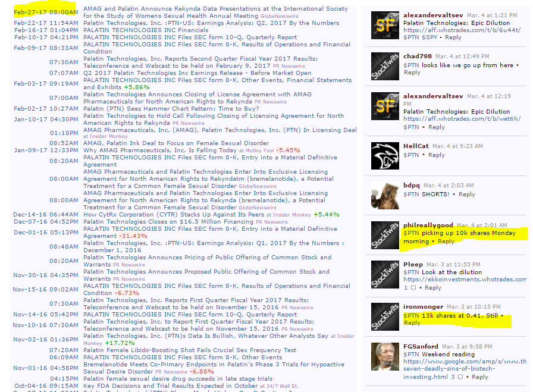Reply to philreallygood's 10k shares post
The width and height of the screenshot is (533, 392).
coord(446,242)
